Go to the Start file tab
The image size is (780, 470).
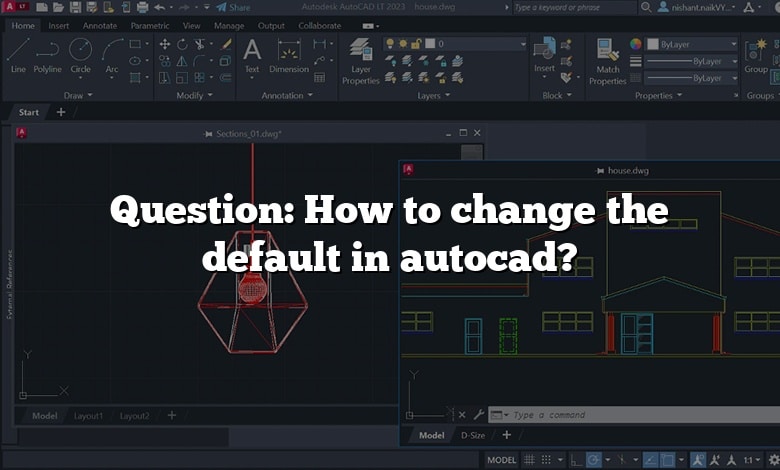point(28,112)
